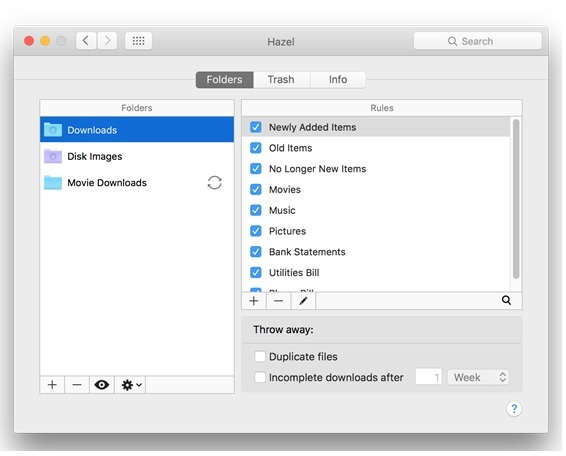566x456 pixels.
Task: Minimize the window with yellow button
Action: tap(45, 41)
